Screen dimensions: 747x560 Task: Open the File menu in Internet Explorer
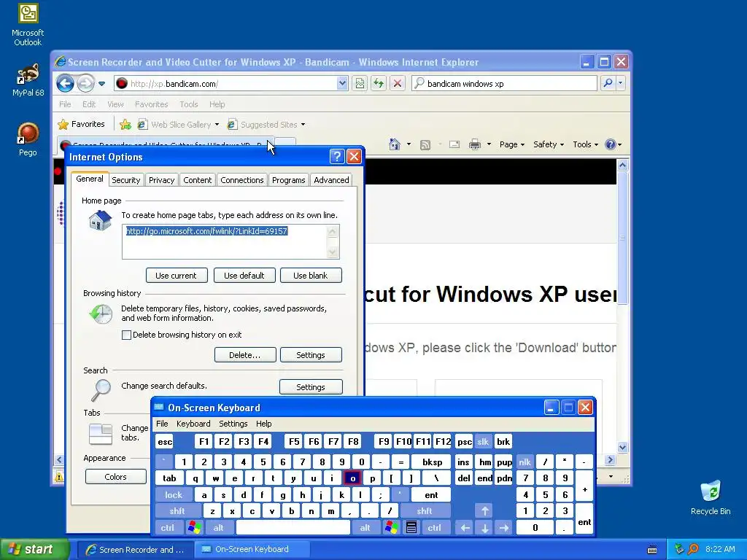click(65, 104)
